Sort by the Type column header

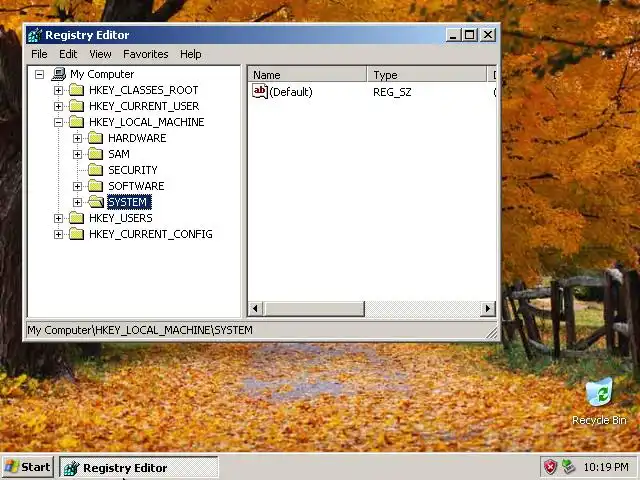coord(427,75)
